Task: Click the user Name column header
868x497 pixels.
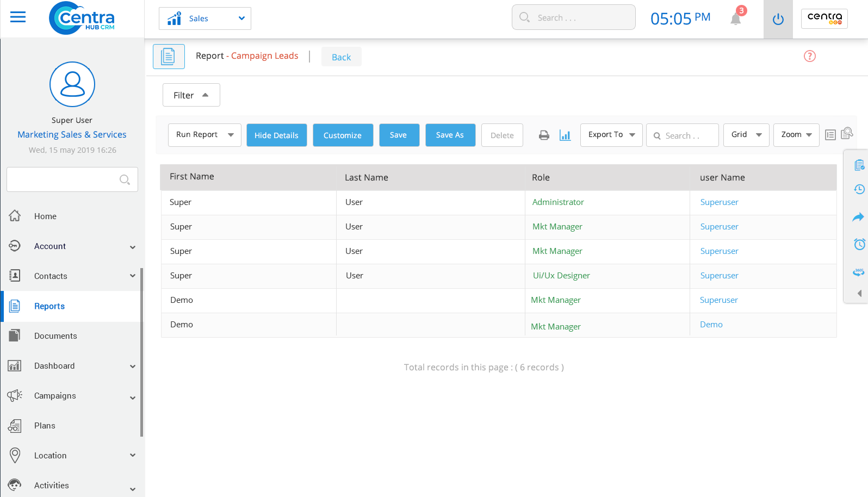Action: click(x=722, y=177)
